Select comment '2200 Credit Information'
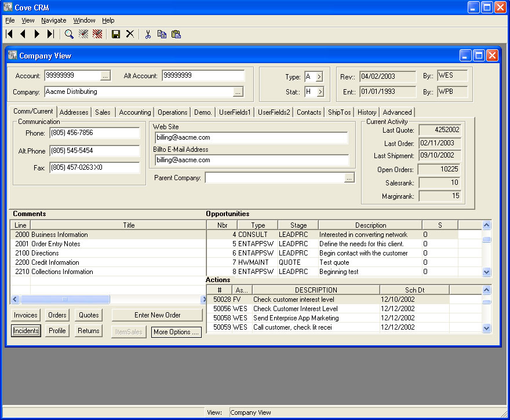Image resolution: width=510 pixels, height=420 pixels. [108, 262]
